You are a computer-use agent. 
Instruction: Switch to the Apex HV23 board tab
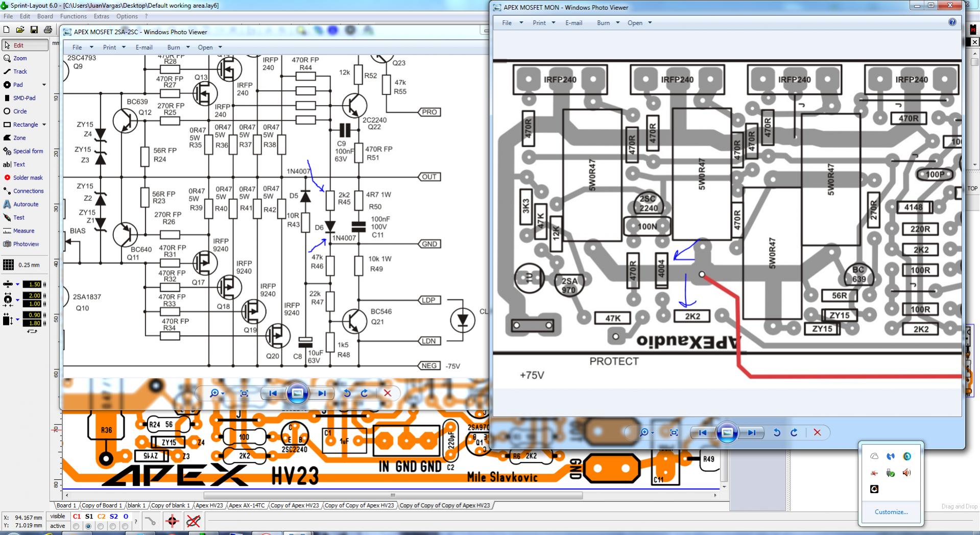pyautogui.click(x=209, y=505)
